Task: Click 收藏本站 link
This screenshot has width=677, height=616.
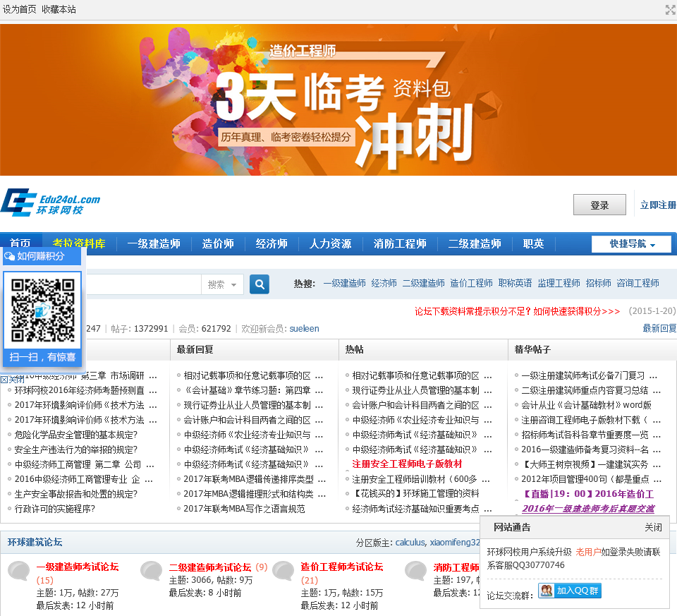Action: 59,9
